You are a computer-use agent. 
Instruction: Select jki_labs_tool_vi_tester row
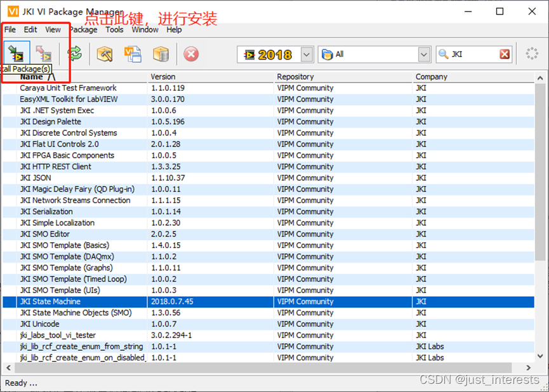[268, 335]
